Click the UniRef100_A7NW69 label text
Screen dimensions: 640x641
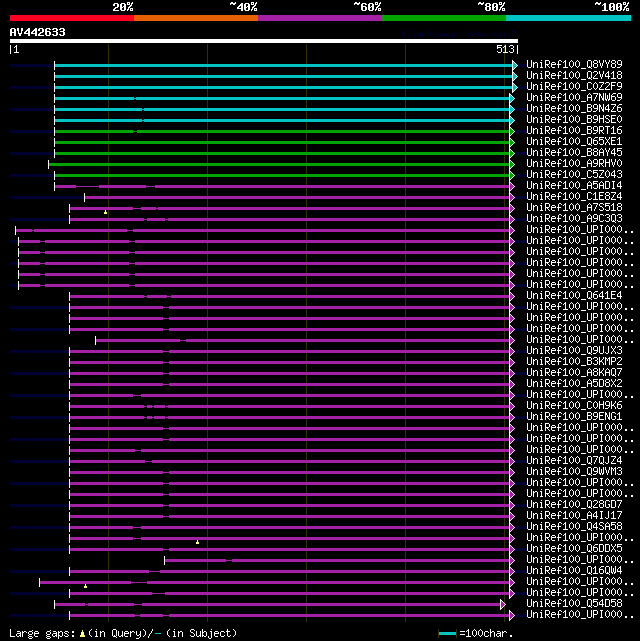point(574,98)
